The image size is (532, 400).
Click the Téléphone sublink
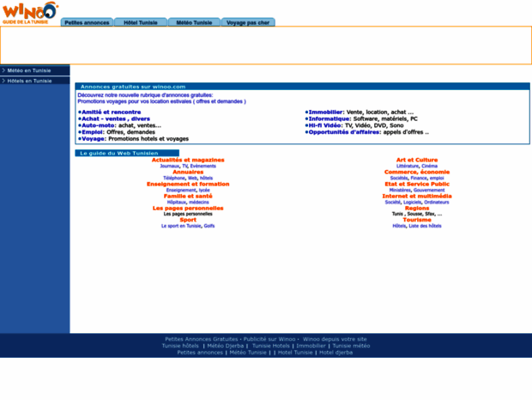click(x=174, y=178)
